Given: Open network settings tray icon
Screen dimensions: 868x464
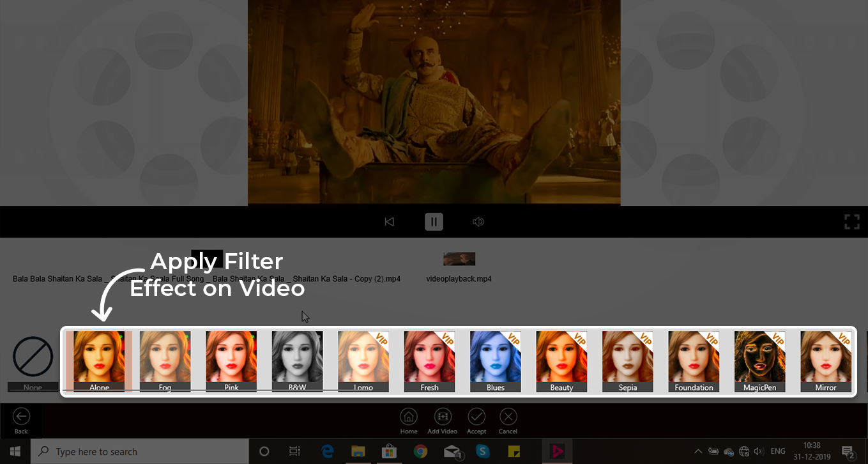Looking at the screenshot, I should coord(744,451).
